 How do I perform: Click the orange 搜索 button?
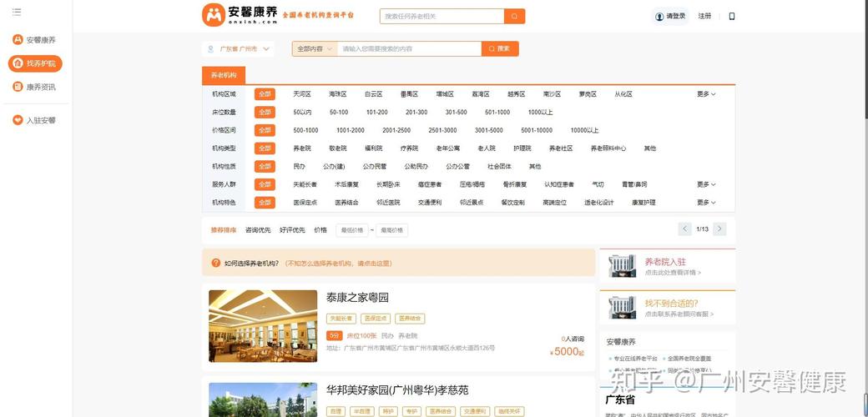click(x=500, y=48)
